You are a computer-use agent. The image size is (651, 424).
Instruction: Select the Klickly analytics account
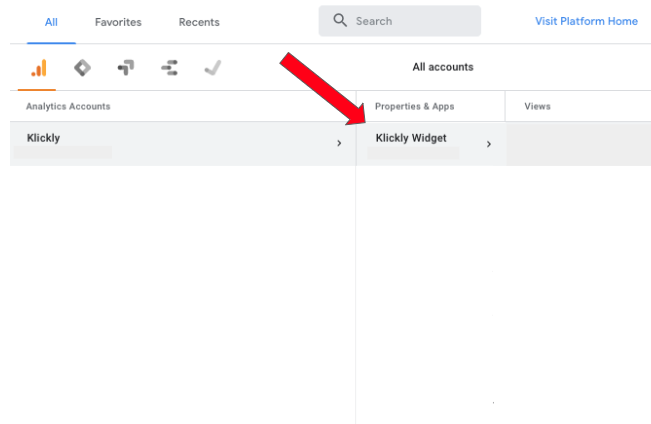[183, 144]
